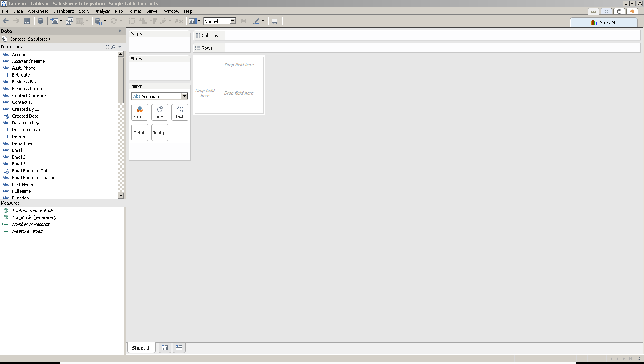
Task: Open the New Worksheet dropdown arrow
Action: pyautogui.click(x=61, y=21)
